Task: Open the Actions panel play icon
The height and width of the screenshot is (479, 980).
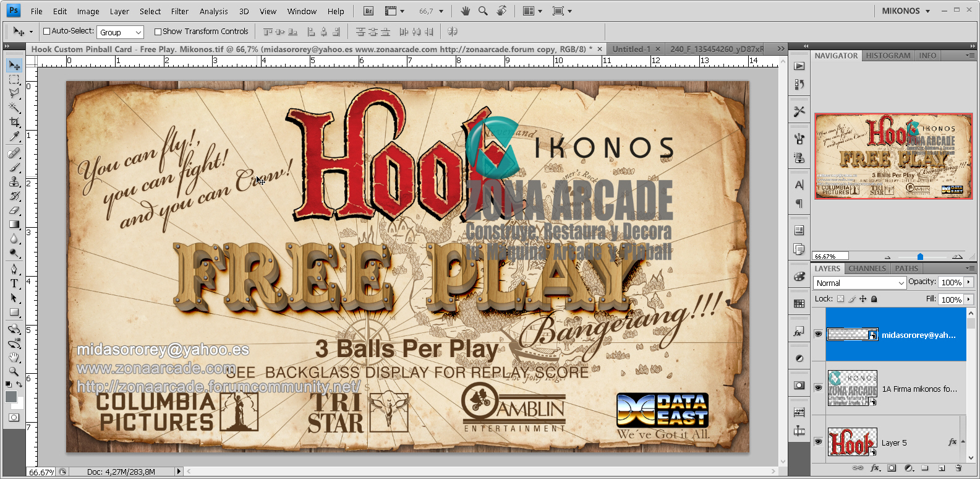Action: [x=799, y=66]
